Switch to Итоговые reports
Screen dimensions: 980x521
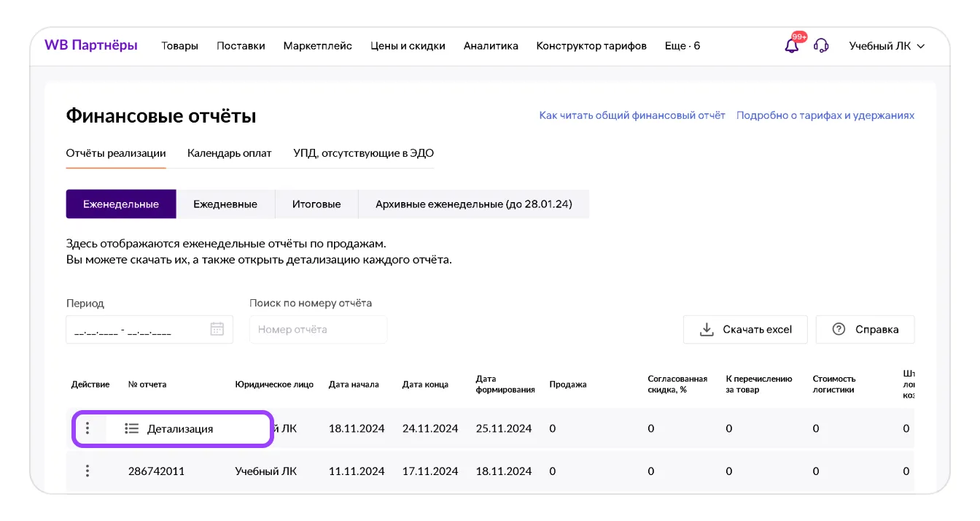click(316, 204)
